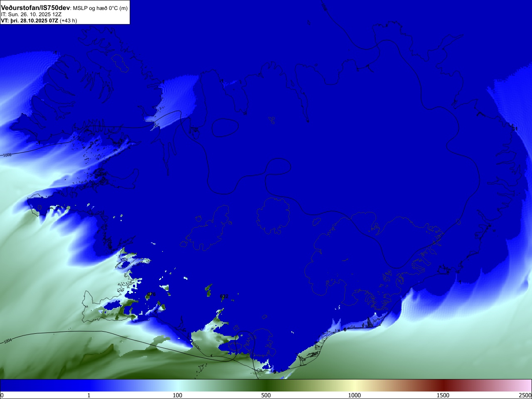This screenshot has width=532, height=399.
Task: Click the legend value 1
Action: 89,395
